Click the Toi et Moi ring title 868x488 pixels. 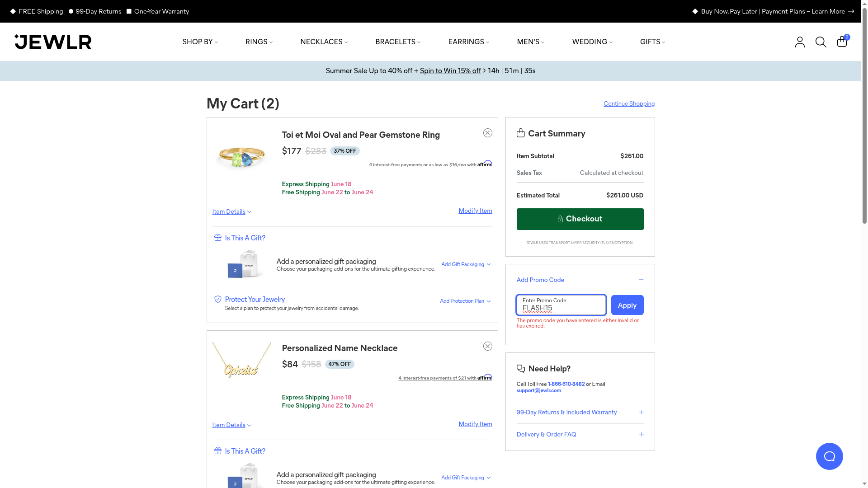[361, 135]
